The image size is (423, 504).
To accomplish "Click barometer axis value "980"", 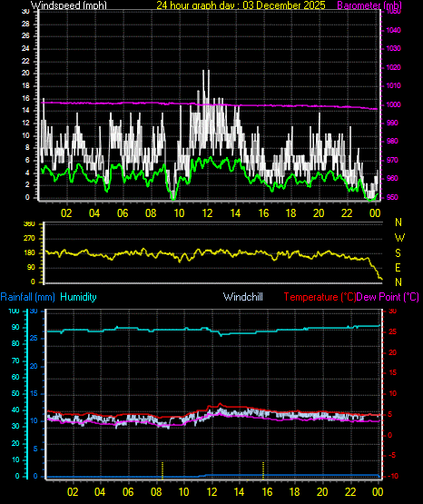I will [x=392, y=141].
